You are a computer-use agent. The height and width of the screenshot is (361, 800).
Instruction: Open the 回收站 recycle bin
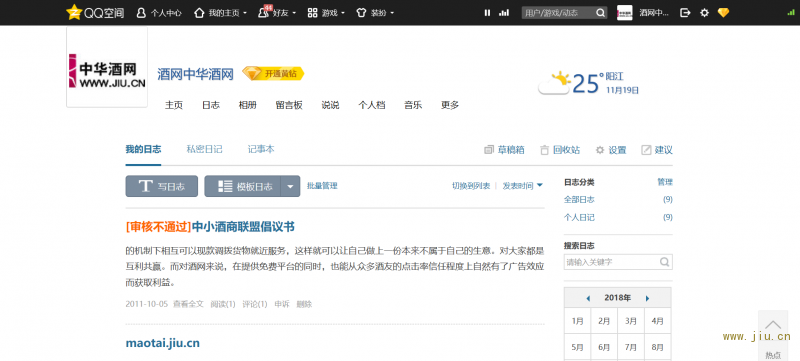560,150
